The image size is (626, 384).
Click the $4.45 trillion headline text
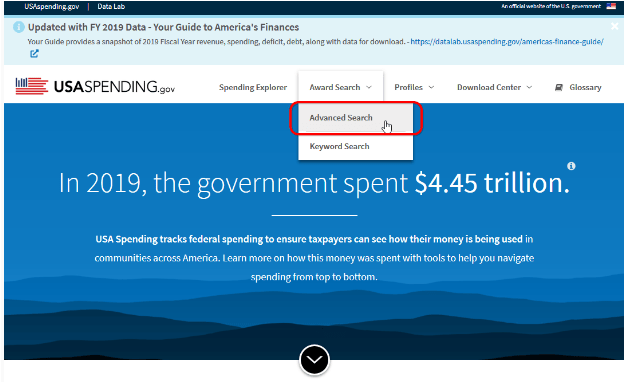tap(492, 183)
